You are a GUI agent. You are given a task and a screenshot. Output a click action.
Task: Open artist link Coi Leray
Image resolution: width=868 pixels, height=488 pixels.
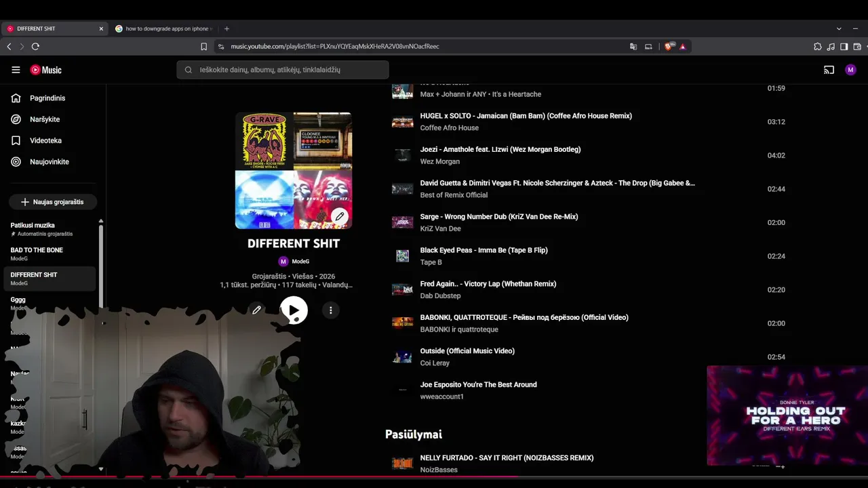coord(435,363)
